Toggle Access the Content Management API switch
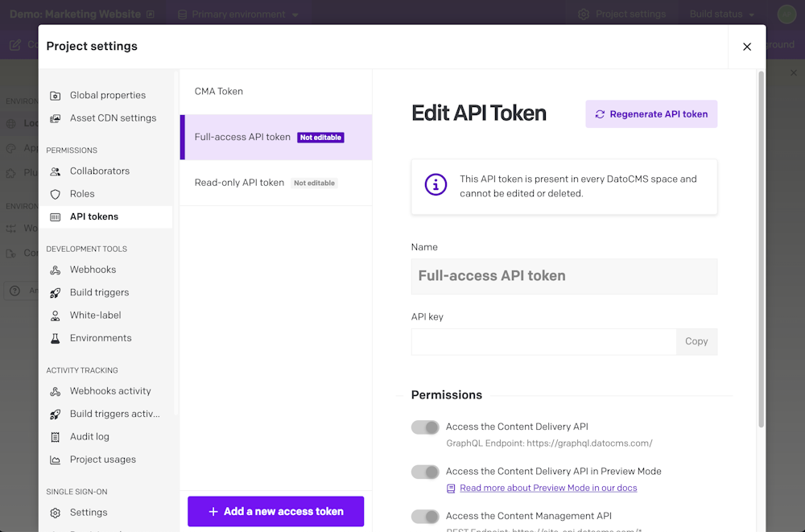 click(x=425, y=516)
